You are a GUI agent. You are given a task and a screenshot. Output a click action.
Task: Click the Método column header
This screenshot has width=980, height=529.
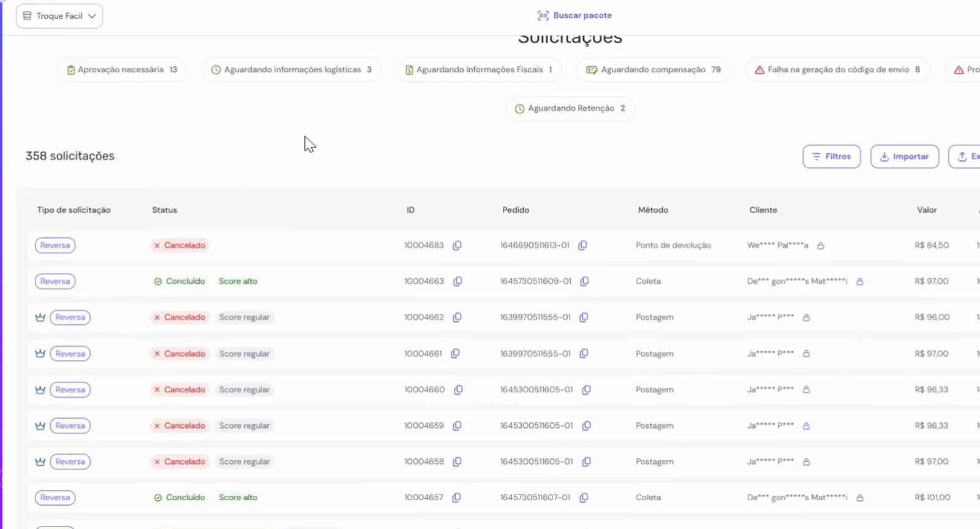tap(653, 210)
